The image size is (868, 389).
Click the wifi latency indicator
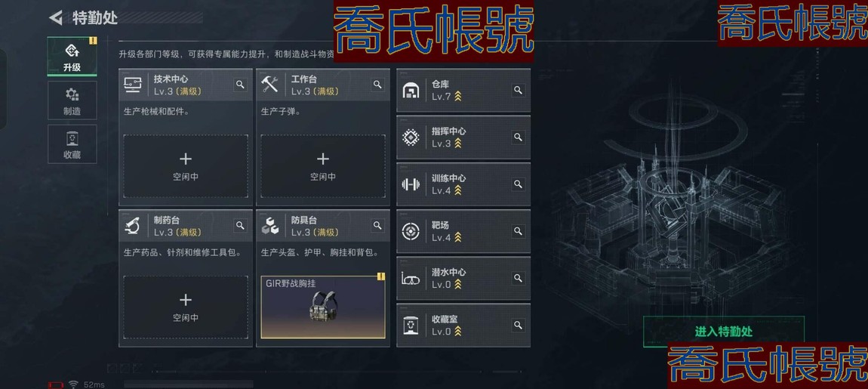(87, 384)
